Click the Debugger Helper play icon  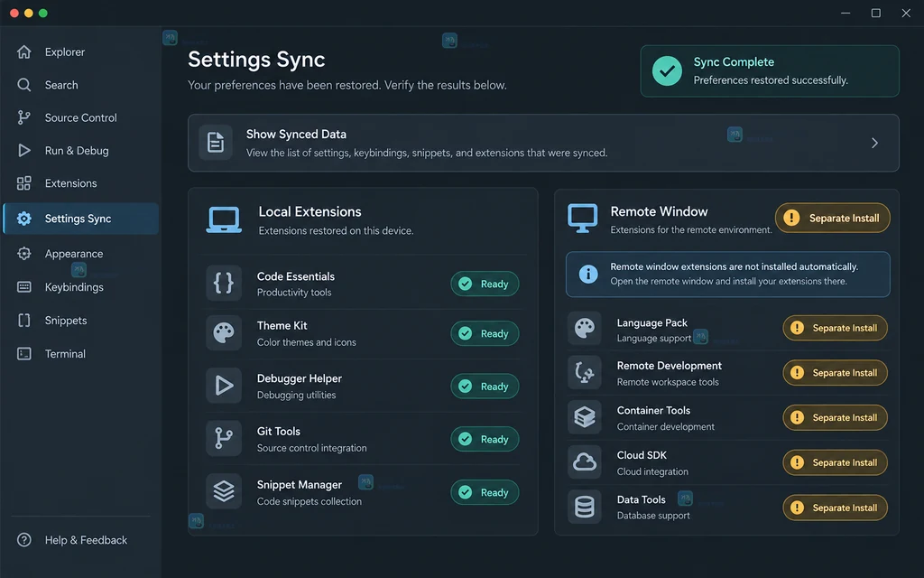pyautogui.click(x=224, y=386)
